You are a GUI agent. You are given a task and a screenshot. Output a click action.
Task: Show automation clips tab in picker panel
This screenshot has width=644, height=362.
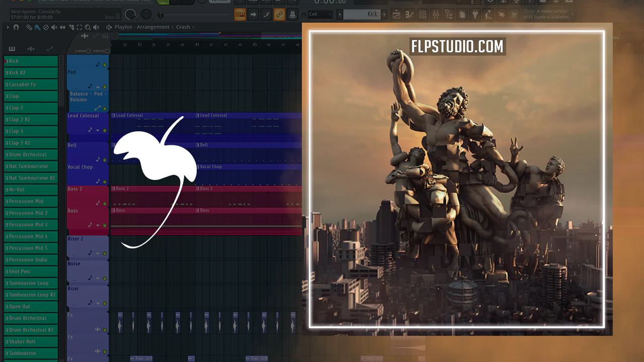(x=50, y=49)
